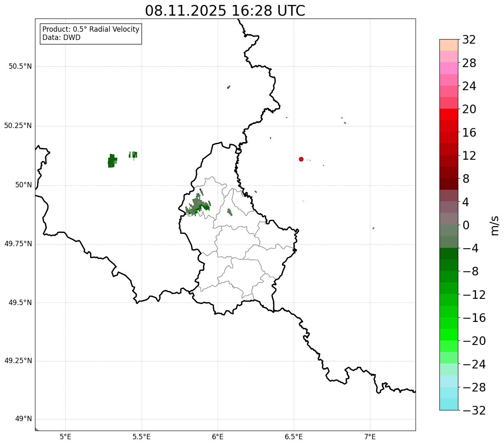Select the colorbar tick label 32
The height and width of the screenshot is (445, 504).
(x=469, y=40)
